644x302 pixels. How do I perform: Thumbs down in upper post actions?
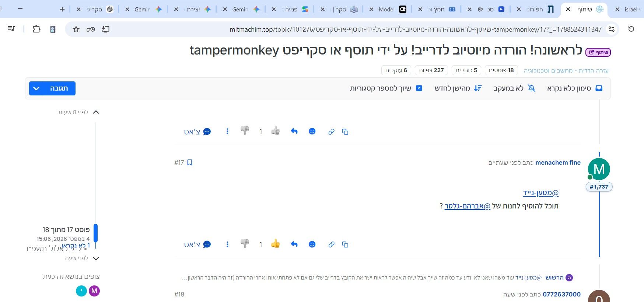tap(245, 130)
